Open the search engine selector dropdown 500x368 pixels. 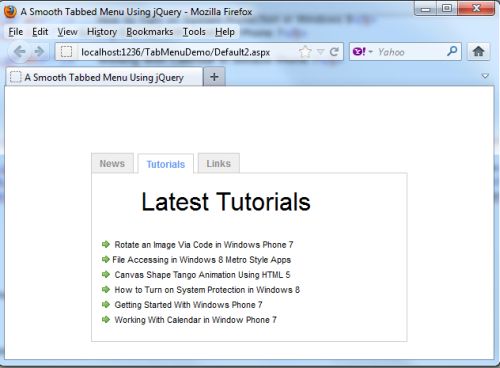pos(370,52)
